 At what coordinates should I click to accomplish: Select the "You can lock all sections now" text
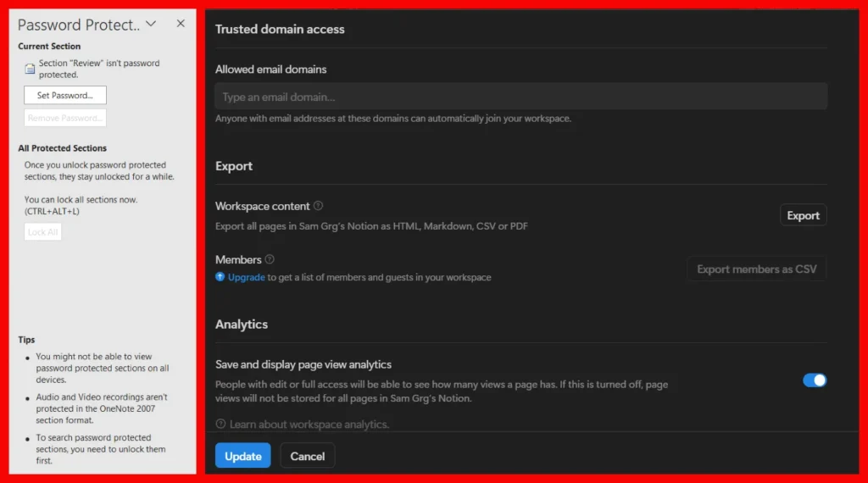click(81, 200)
